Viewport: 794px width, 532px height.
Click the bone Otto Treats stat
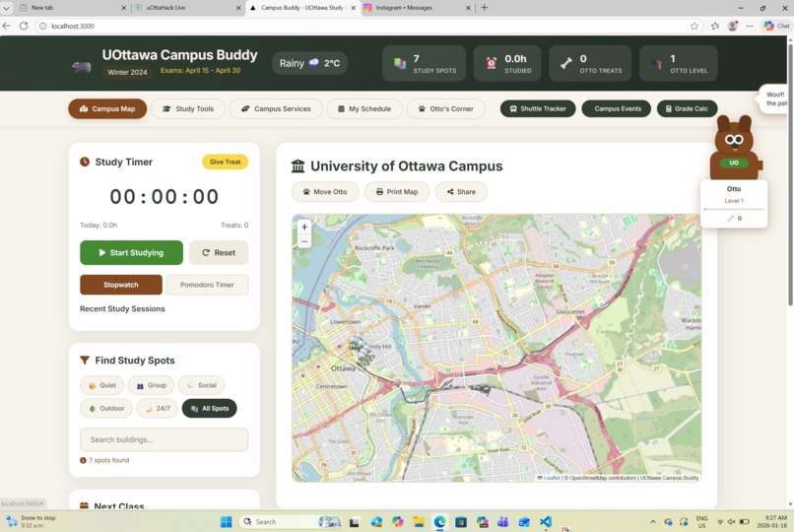pyautogui.click(x=566, y=63)
